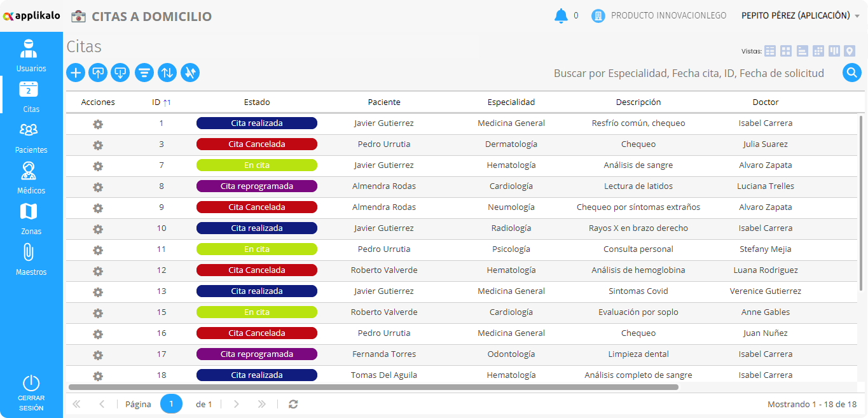The image size is (868, 418).
Task: Click 'Cita realizada' badge of row 1
Action: (257, 123)
